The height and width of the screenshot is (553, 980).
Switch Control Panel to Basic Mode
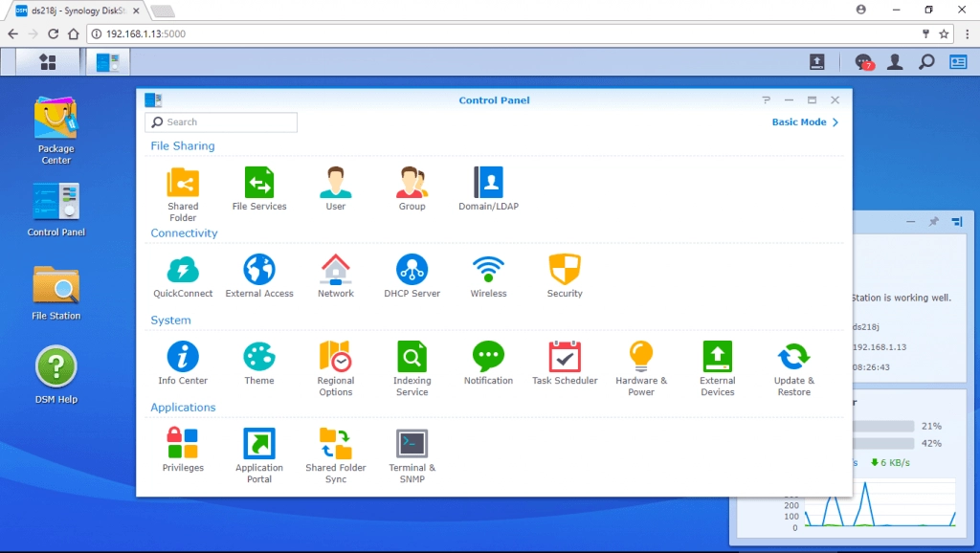point(802,122)
